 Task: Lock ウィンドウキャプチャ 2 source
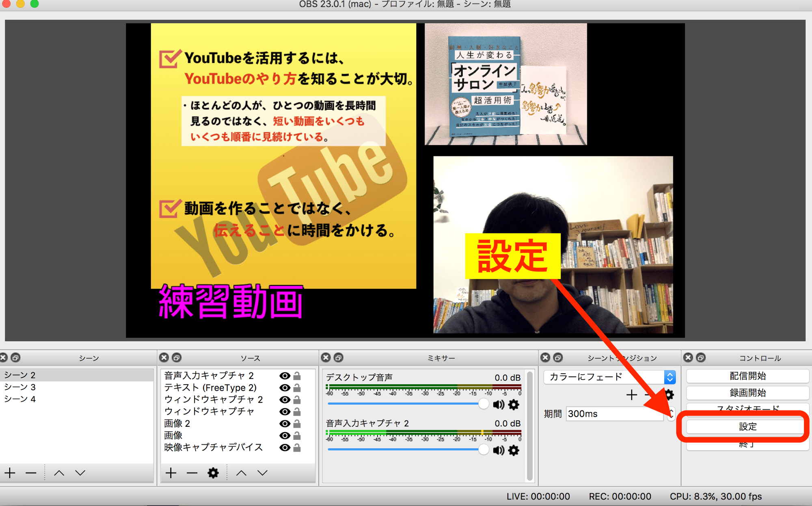coord(297,400)
